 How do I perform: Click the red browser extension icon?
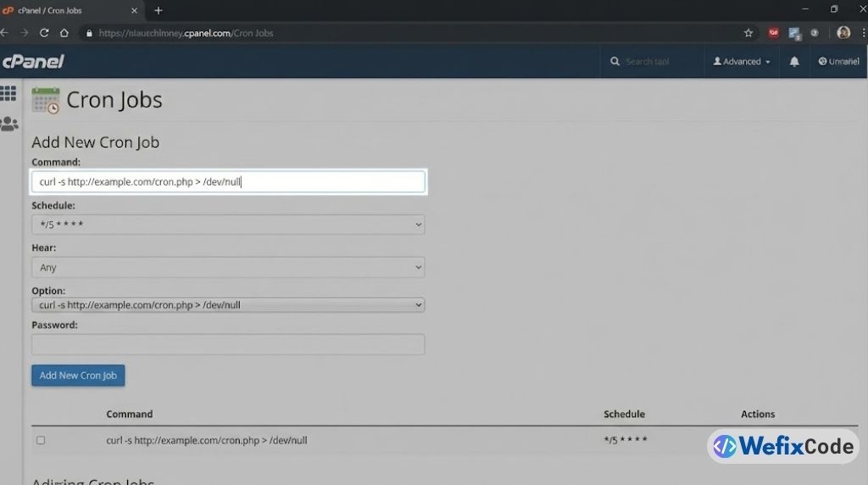point(773,33)
